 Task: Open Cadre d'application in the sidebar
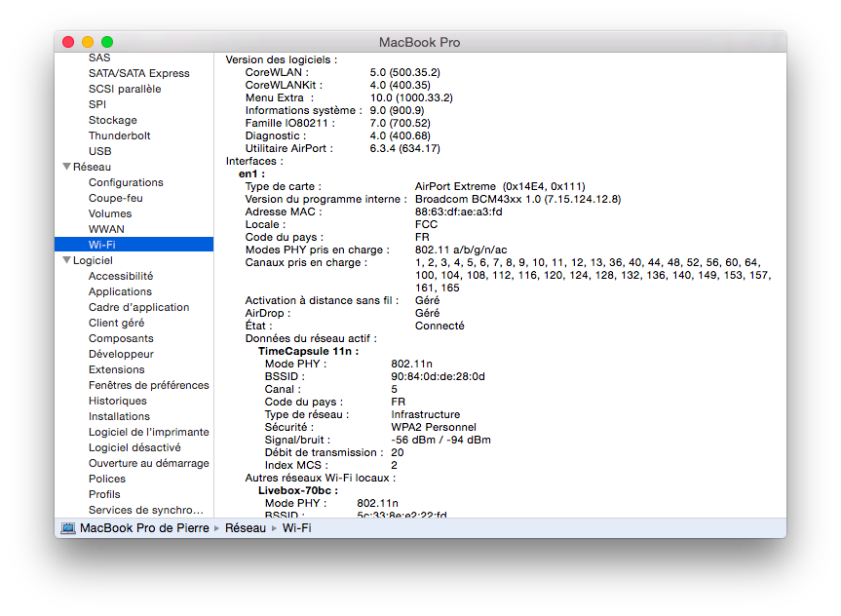point(139,307)
